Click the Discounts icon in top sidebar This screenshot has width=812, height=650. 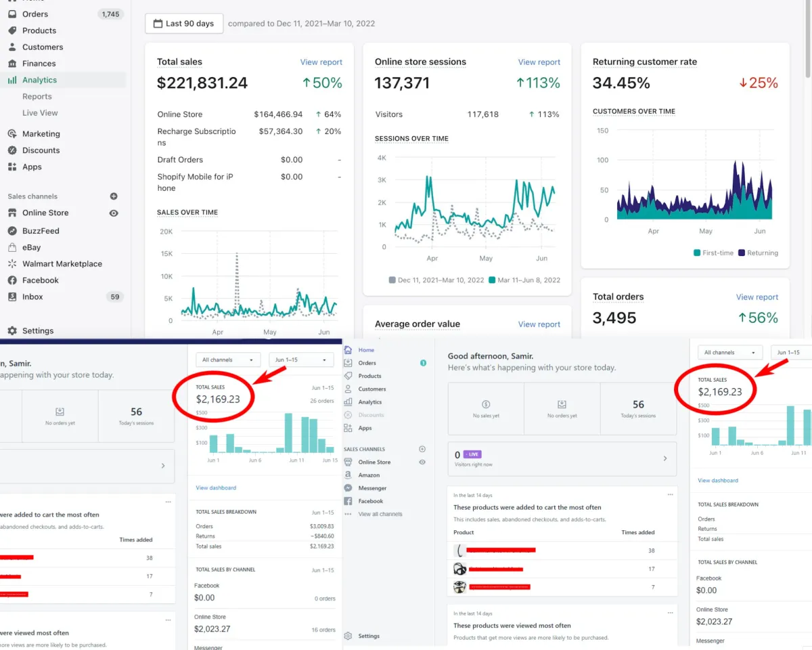tap(12, 150)
